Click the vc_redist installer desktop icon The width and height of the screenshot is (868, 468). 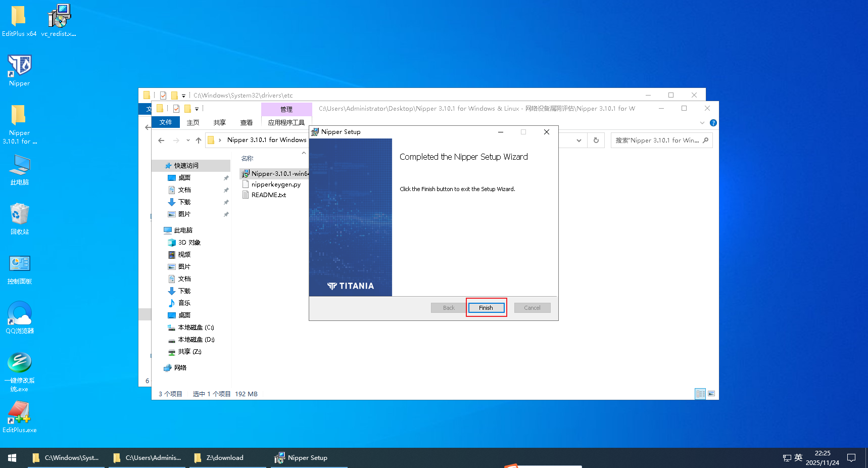[59, 20]
